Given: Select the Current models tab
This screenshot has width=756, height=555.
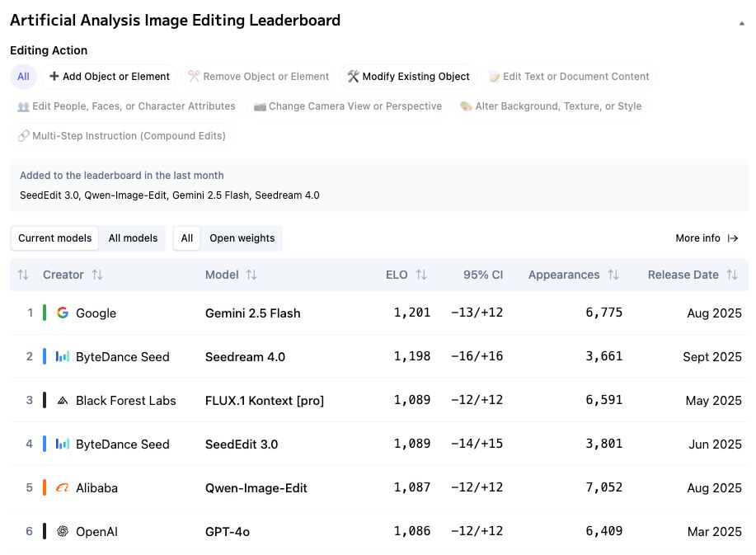Looking at the screenshot, I should coord(55,238).
